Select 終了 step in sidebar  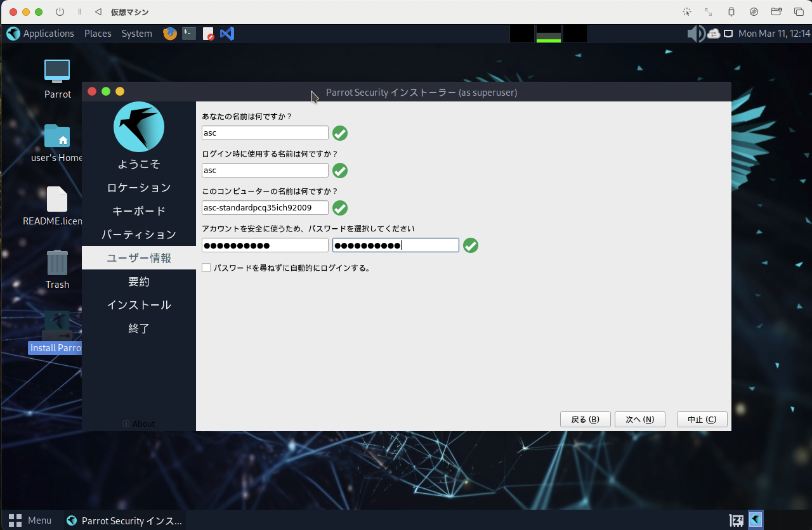[139, 328]
